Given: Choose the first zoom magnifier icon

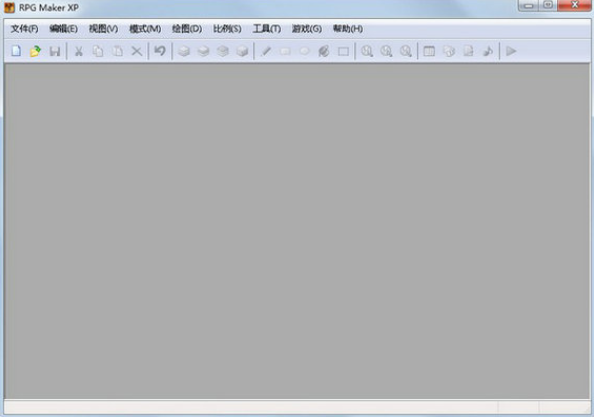Looking at the screenshot, I should click(x=367, y=51).
